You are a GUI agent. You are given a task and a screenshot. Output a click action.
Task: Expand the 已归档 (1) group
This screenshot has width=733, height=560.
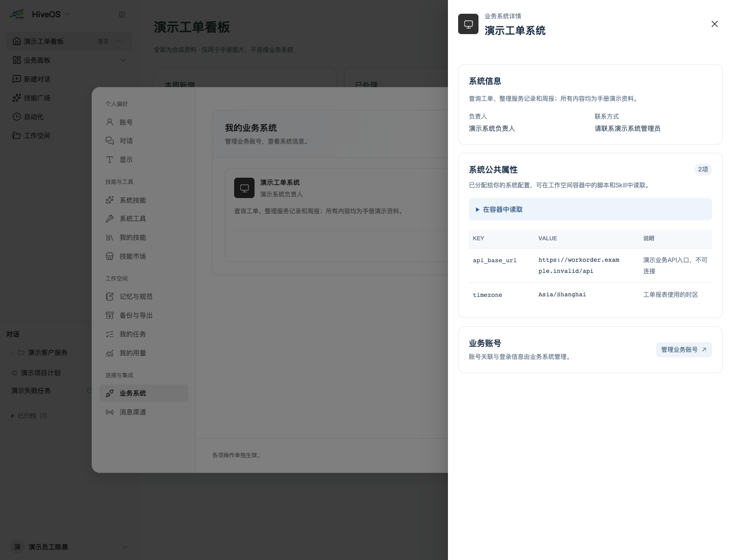[29, 416]
